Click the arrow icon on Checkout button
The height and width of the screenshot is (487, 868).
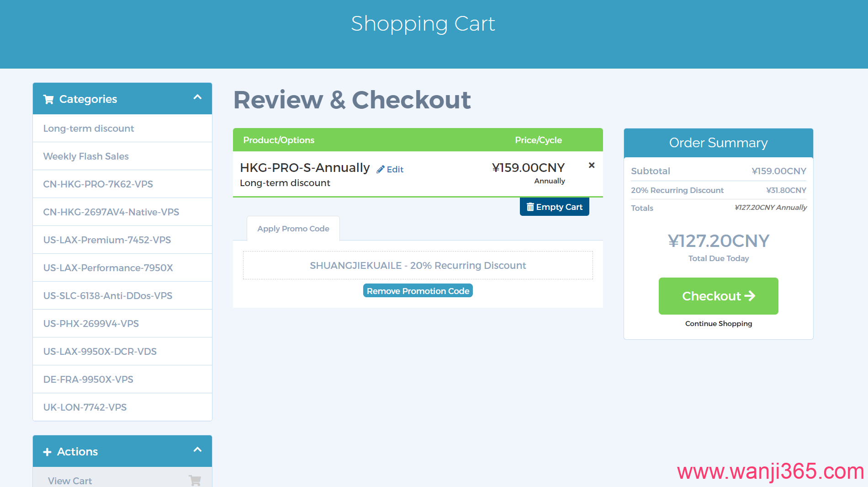click(x=750, y=296)
